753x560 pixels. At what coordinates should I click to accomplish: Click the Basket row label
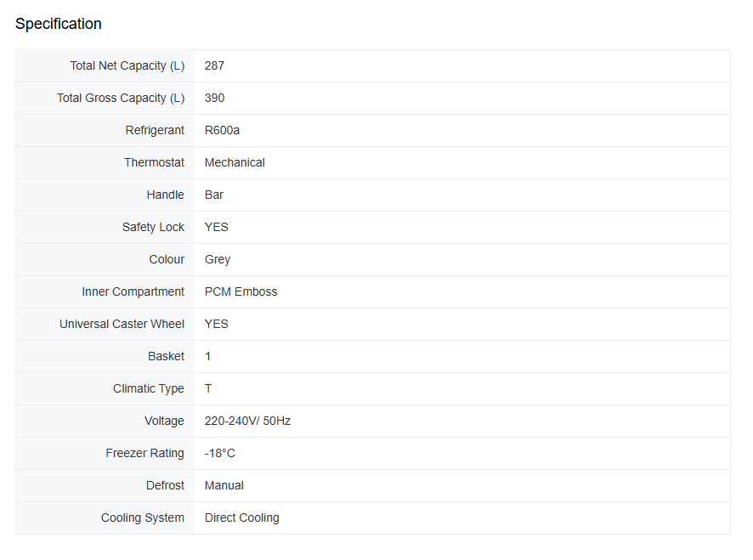coord(167,356)
